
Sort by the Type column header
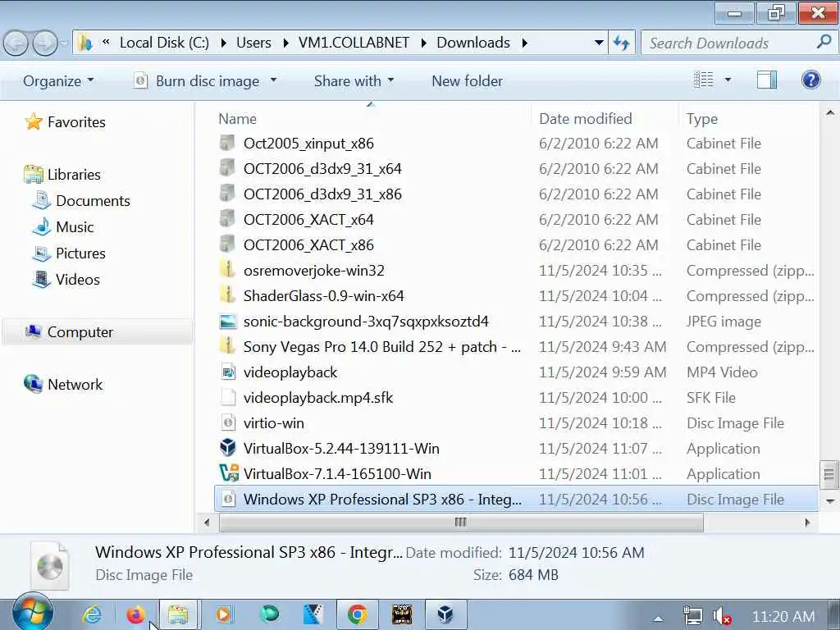click(x=702, y=119)
